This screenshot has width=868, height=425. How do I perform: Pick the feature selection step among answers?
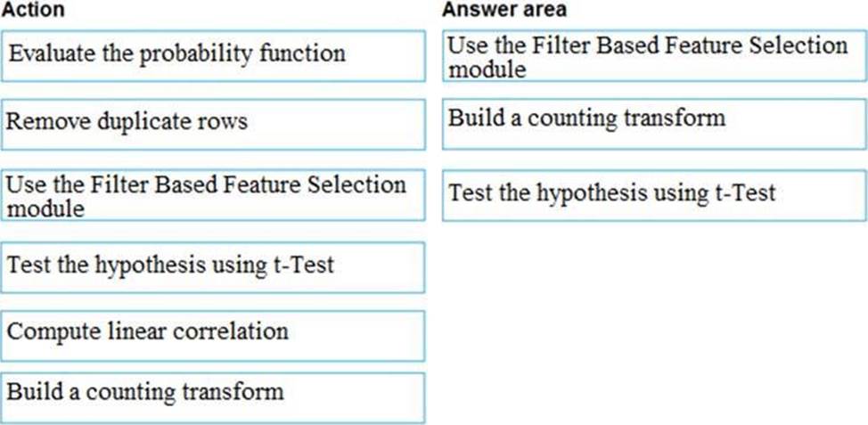pyautogui.click(x=653, y=56)
